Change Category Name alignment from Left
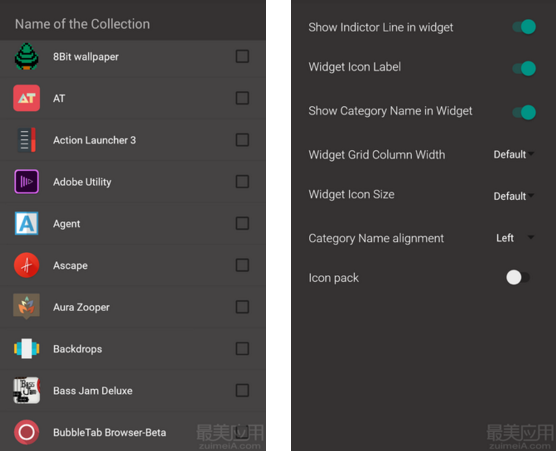The image size is (556, 451). point(515,238)
